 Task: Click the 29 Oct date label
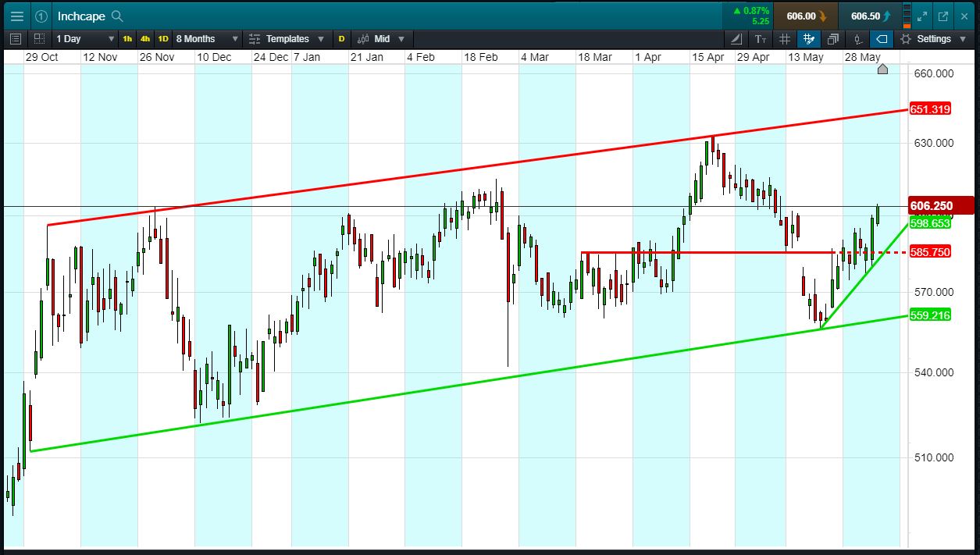(x=42, y=57)
